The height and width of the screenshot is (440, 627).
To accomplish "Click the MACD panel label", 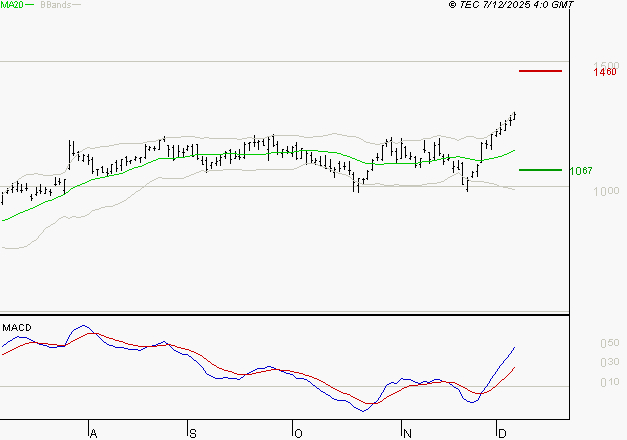I will pyautogui.click(x=17, y=328).
